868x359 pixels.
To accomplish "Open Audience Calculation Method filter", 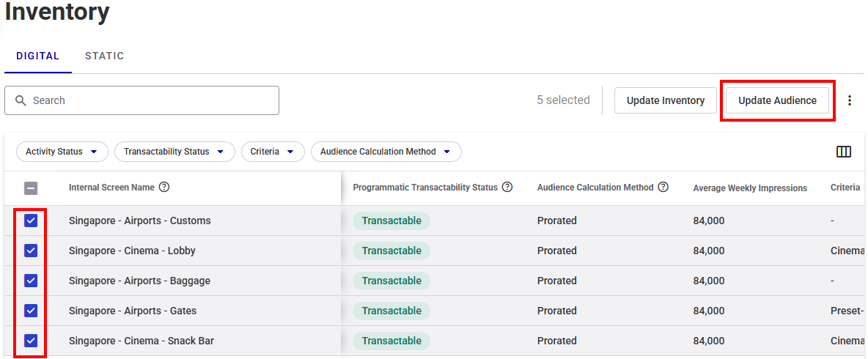I will (x=386, y=152).
